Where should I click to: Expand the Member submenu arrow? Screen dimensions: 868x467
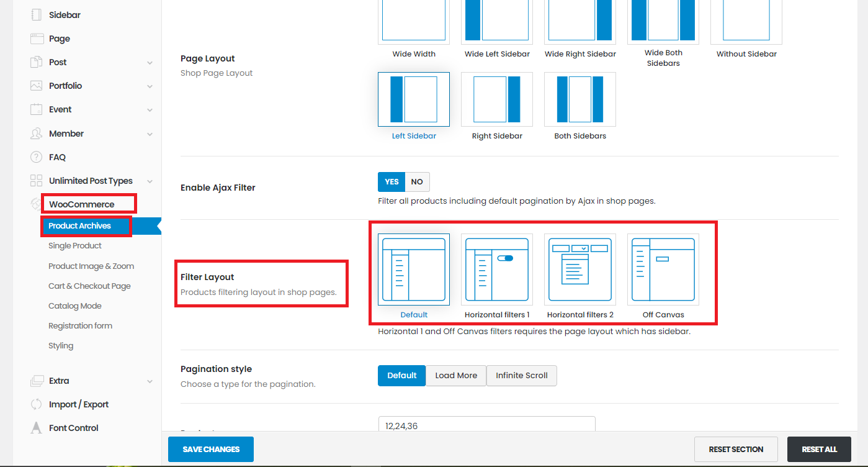(150, 134)
